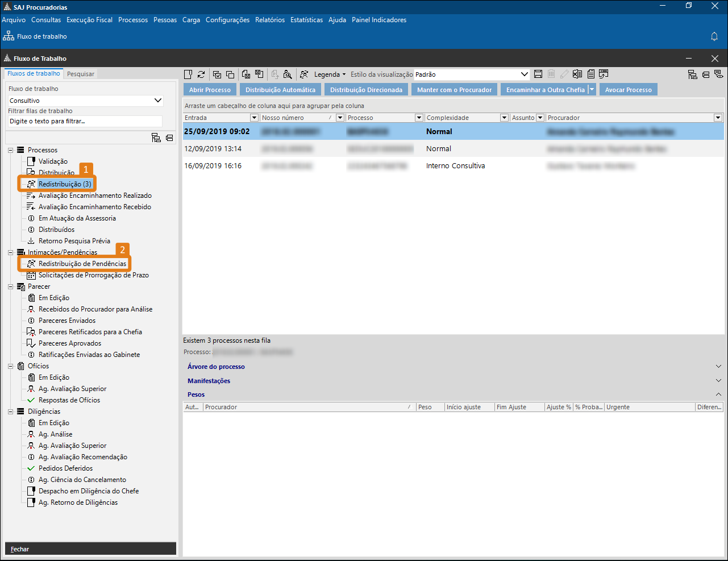The width and height of the screenshot is (728, 561).
Task: Open the Fluxo de trabalho Consultivo dropdown
Action: point(158,101)
